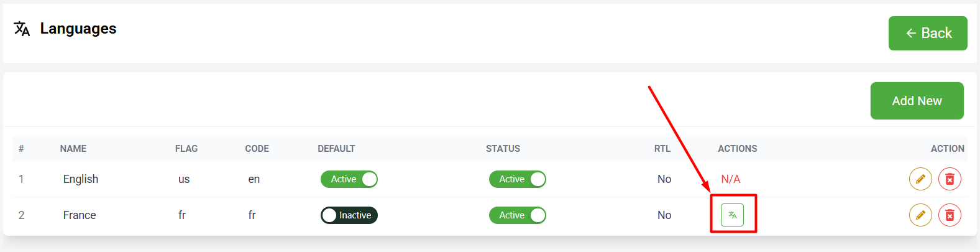This screenshot has width=980, height=252.
Task: Switch off France's Active status toggle
Action: pyautogui.click(x=518, y=215)
